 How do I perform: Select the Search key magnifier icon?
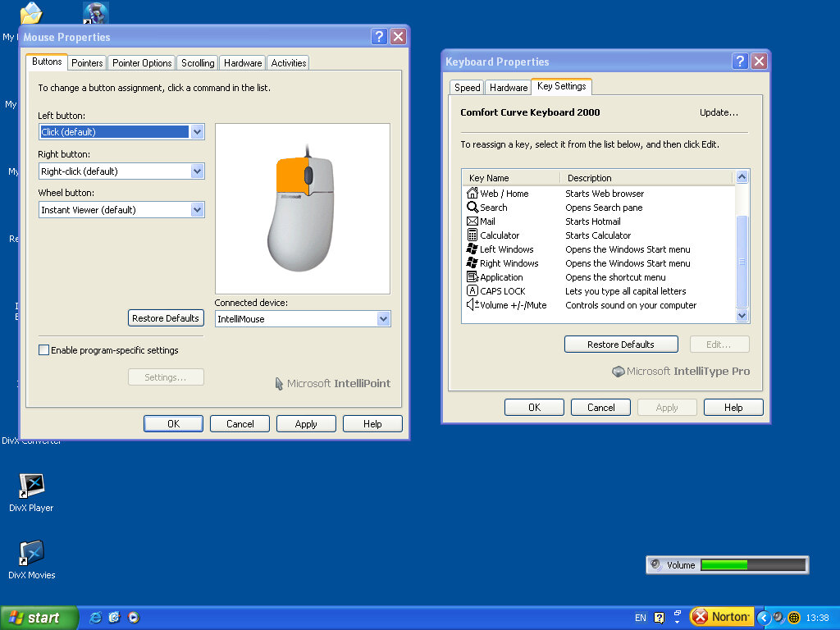(472, 208)
